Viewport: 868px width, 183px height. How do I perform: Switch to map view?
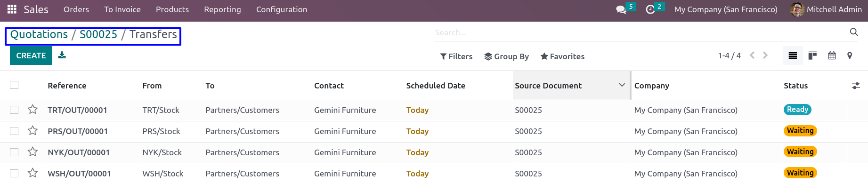850,56
